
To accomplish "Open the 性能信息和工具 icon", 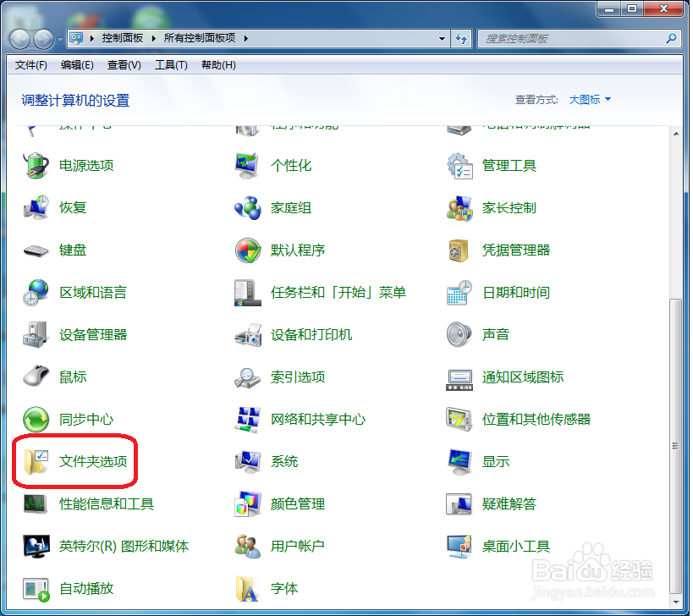I will click(x=36, y=503).
